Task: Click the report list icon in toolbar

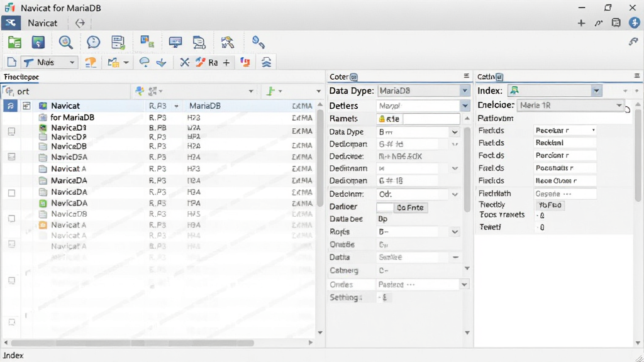Action: [118, 42]
